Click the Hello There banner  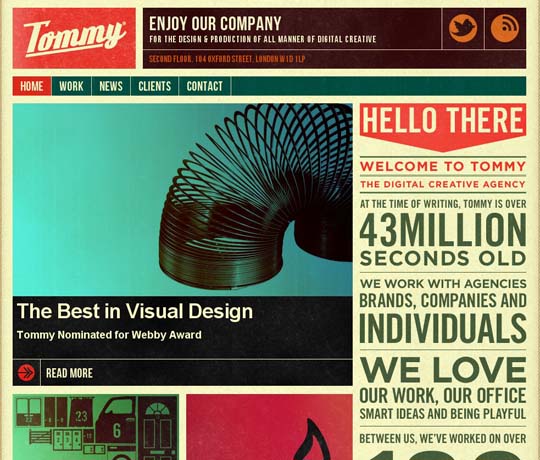[443, 127]
